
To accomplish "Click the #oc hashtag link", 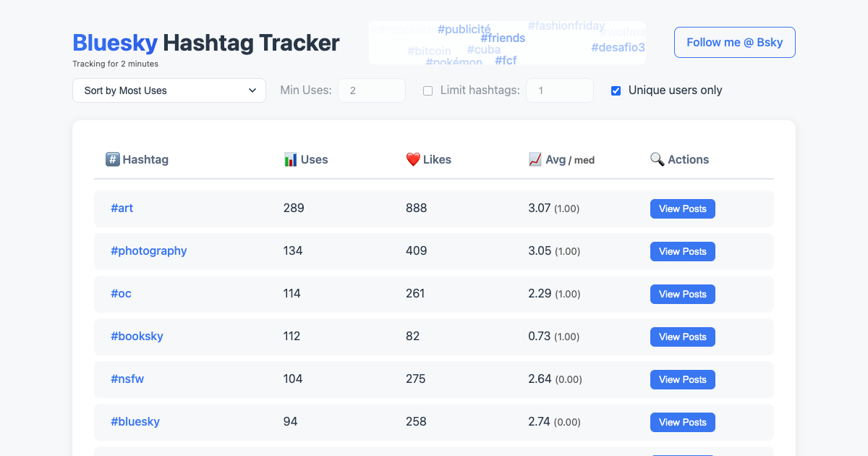I will [x=121, y=294].
